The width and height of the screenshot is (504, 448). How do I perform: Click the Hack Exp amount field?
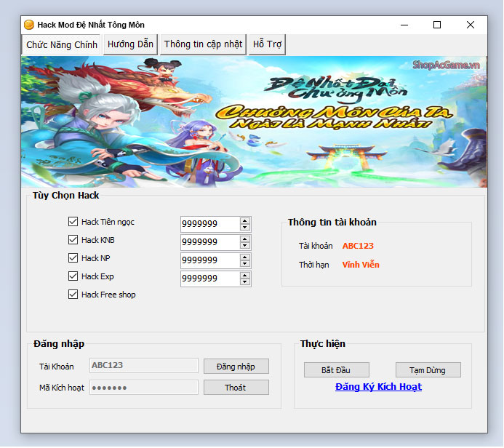click(x=210, y=279)
